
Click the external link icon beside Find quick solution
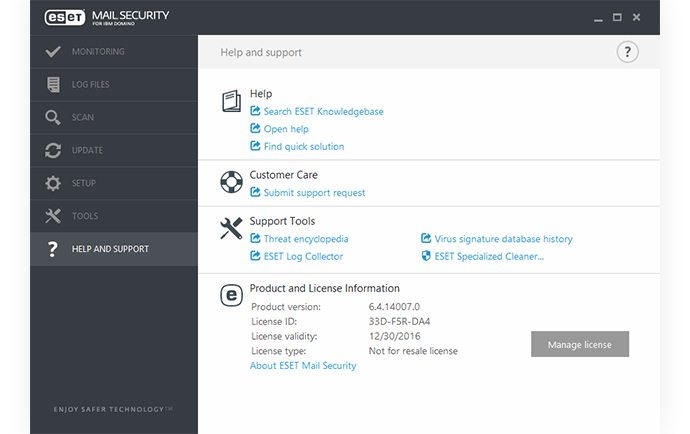[255, 146]
